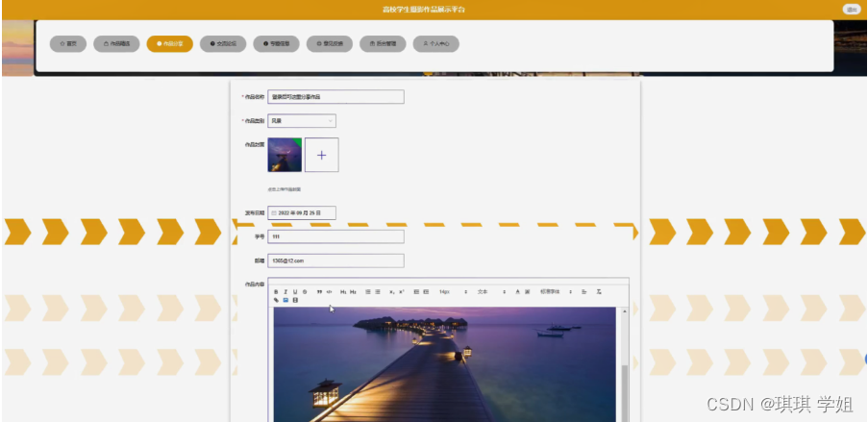Image resolution: width=868 pixels, height=422 pixels.
Task: Expand the 作品类别 category dropdown
Action: [x=302, y=121]
